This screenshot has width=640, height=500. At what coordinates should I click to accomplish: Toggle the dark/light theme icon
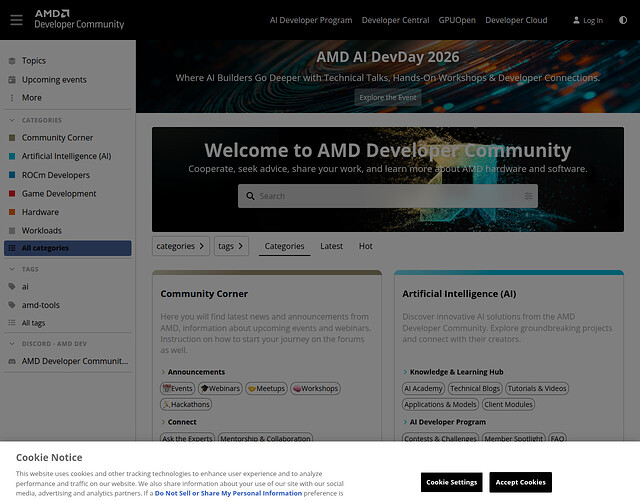623,20
